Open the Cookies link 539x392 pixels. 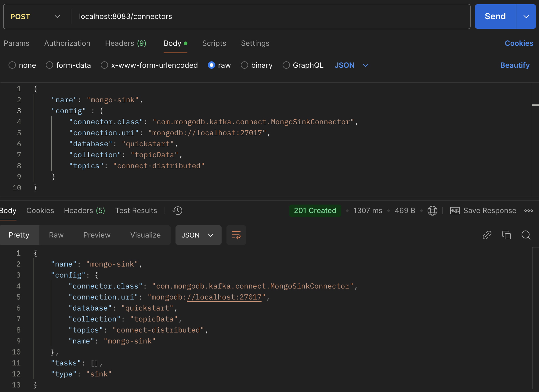(x=519, y=43)
